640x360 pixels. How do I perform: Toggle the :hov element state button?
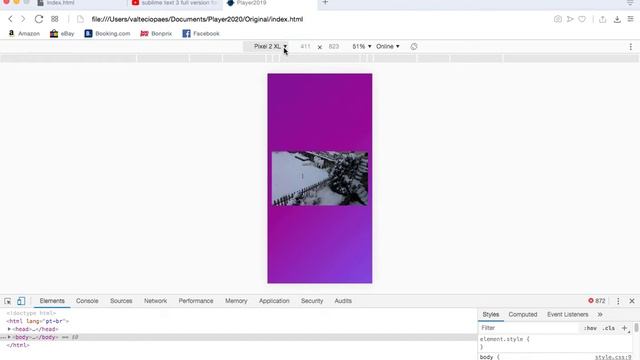590,328
